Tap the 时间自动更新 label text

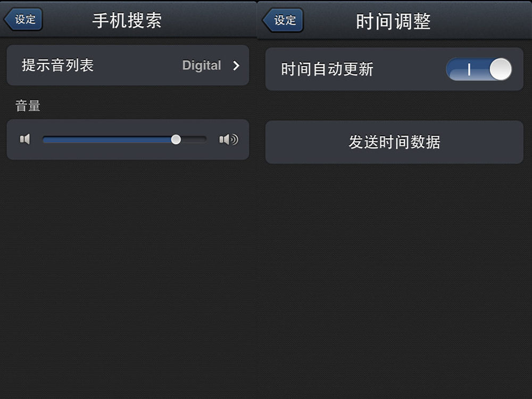click(327, 69)
